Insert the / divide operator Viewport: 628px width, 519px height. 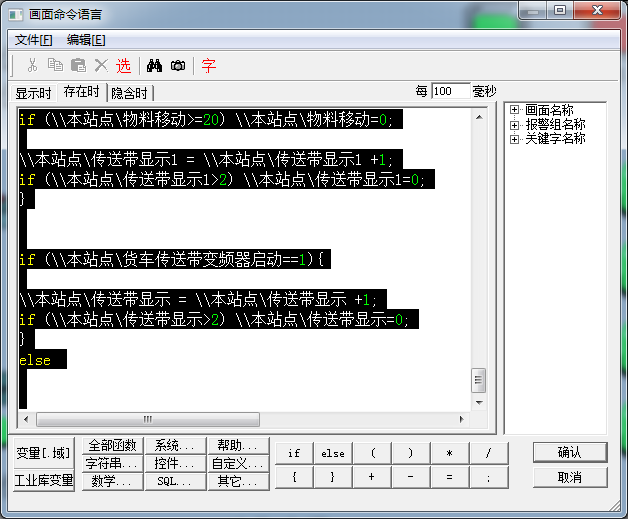(x=489, y=453)
